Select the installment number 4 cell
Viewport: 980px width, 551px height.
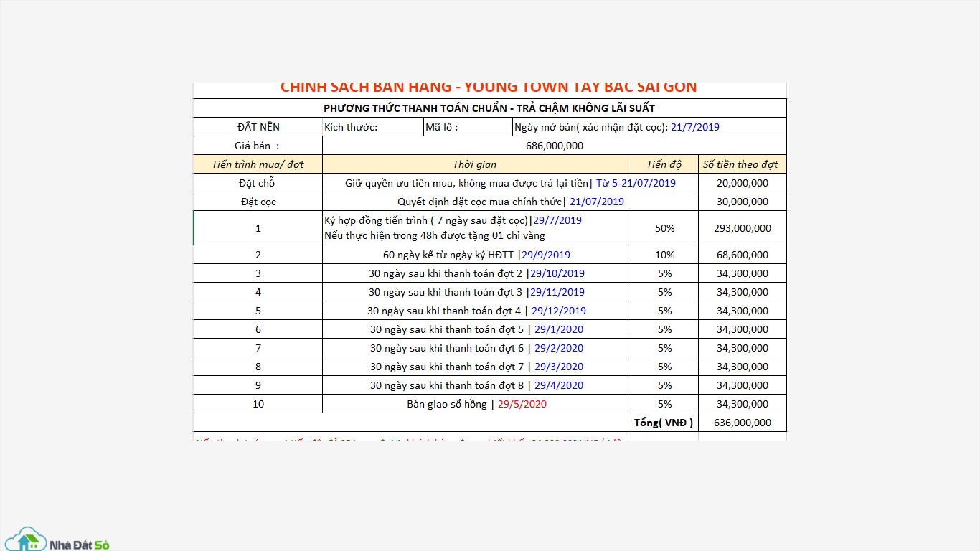click(x=258, y=292)
